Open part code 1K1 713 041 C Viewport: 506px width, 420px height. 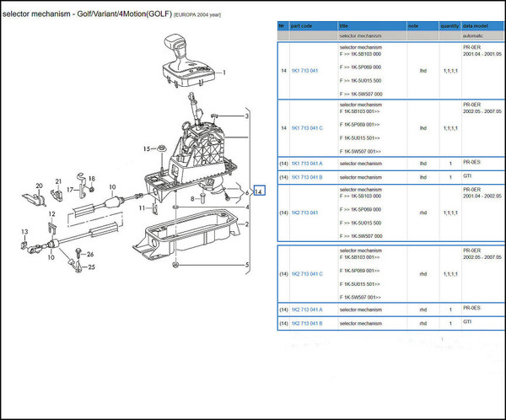tap(307, 129)
